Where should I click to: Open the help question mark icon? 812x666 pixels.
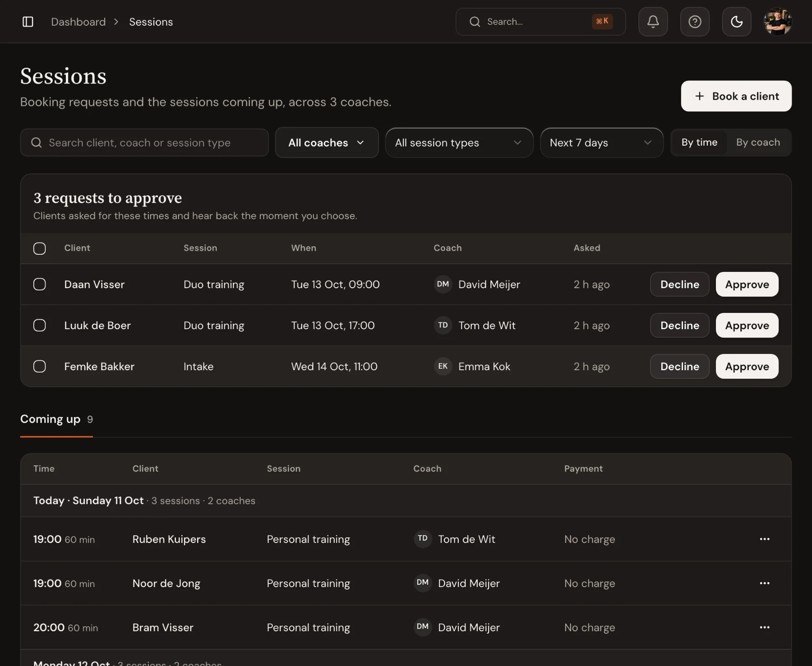[695, 22]
